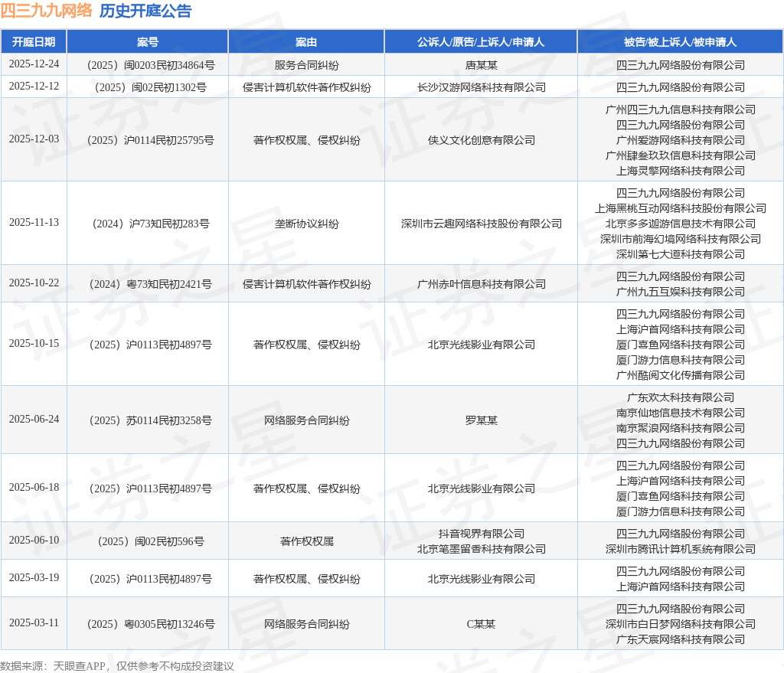Click plaintiff 罗某某

point(481,420)
